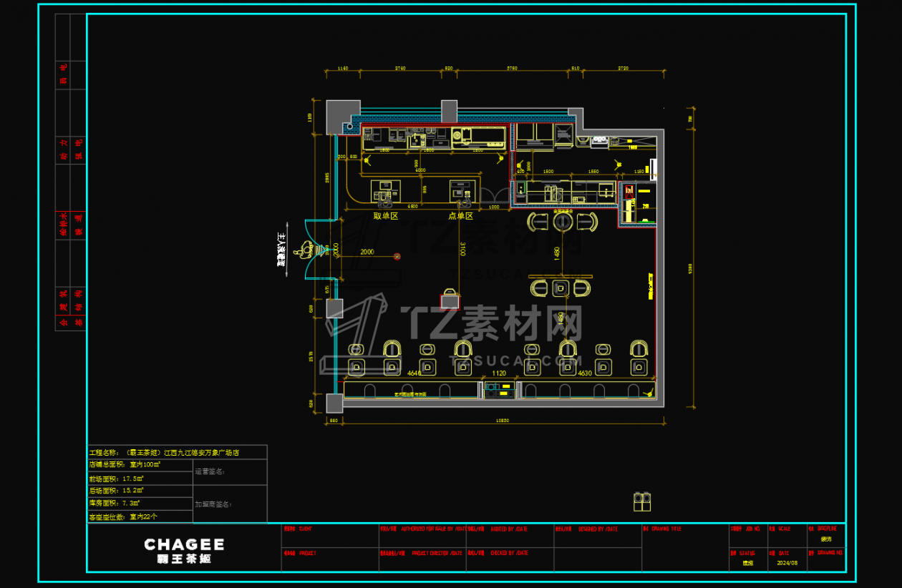Select the STATUS label

point(747,553)
